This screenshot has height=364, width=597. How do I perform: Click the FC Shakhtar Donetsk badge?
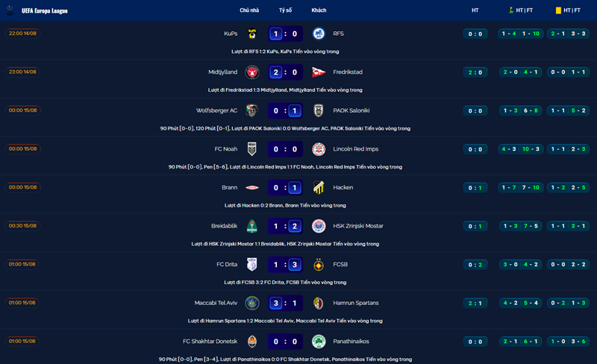coord(252,341)
